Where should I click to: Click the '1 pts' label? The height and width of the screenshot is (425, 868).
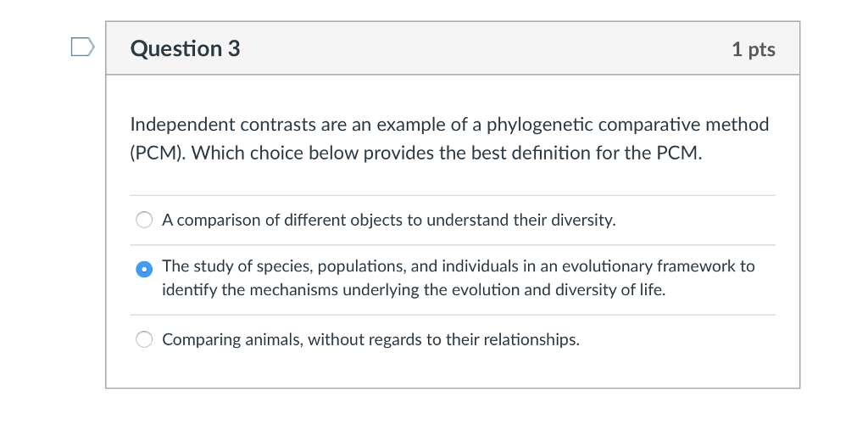(x=754, y=49)
